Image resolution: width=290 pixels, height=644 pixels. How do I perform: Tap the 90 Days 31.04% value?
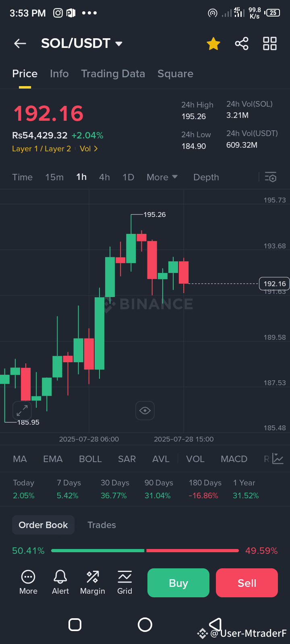157,495
